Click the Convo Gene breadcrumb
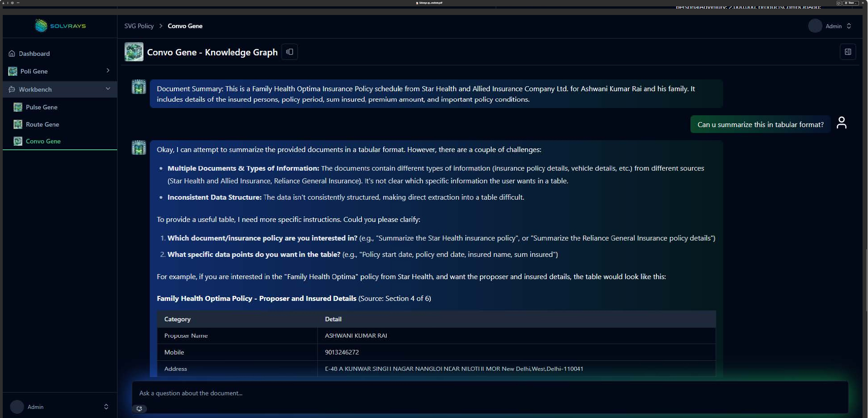The image size is (868, 418). tap(185, 26)
